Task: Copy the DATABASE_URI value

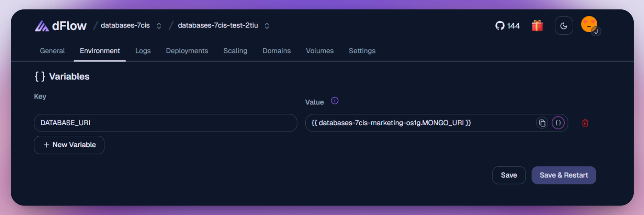Action: click(542, 123)
